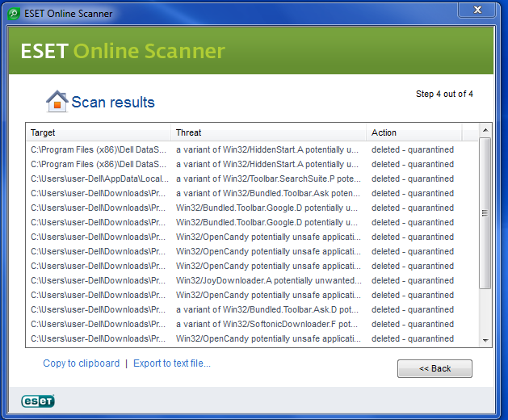Select the Win32/Bundled.Toolbar.Ask poten... threat entry
This screenshot has width=508, height=420.
268,193
